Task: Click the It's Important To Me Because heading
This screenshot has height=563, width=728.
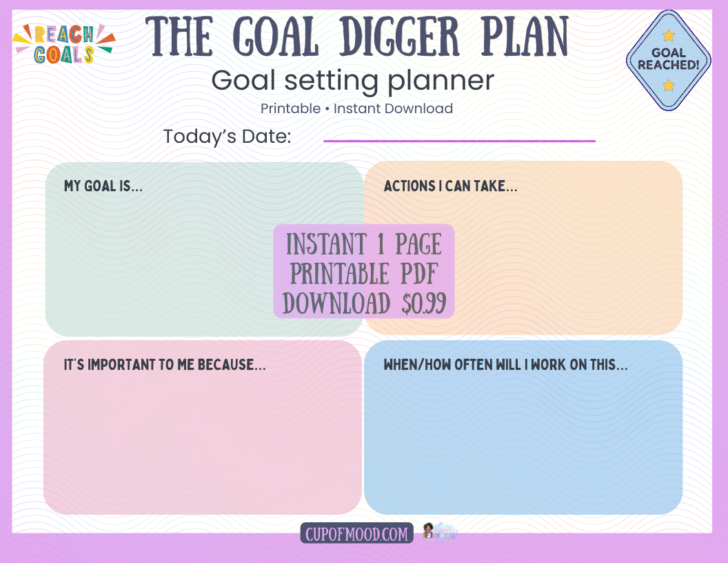Action: coord(165,365)
